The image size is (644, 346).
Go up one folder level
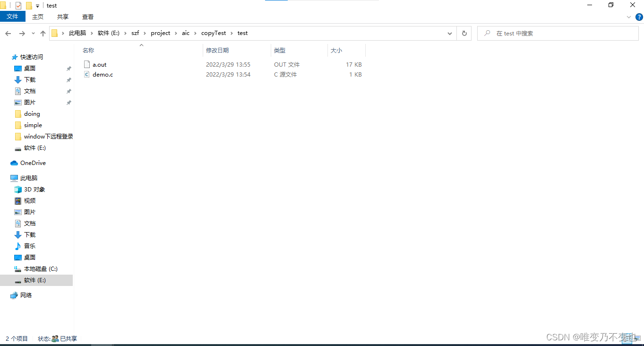point(43,34)
